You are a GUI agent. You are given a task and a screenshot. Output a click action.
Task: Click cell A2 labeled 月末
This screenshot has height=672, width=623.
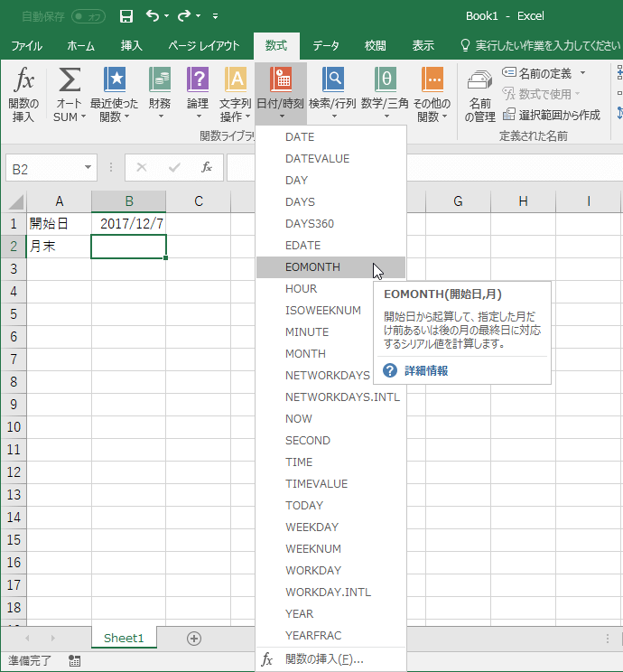click(x=59, y=246)
